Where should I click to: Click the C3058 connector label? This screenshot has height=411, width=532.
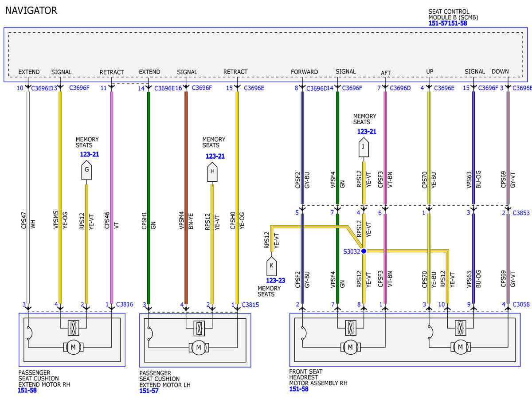(x=521, y=305)
